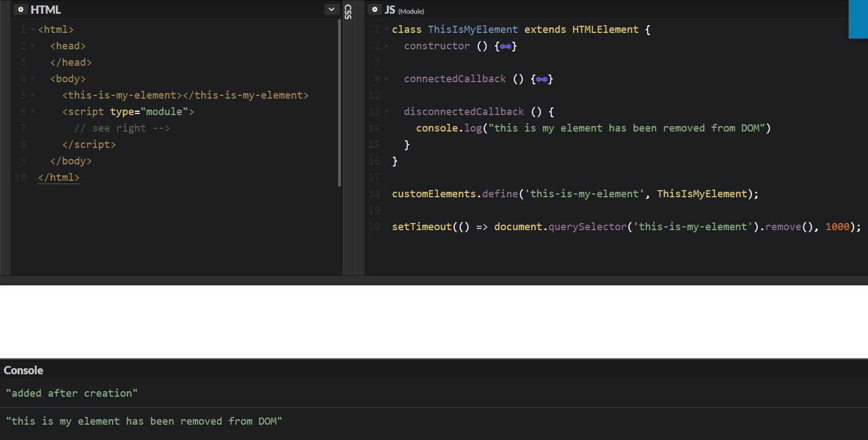Image resolution: width=868 pixels, height=440 pixels.
Task: Toggle fold arrow on JS line 8
Action: tap(387, 79)
